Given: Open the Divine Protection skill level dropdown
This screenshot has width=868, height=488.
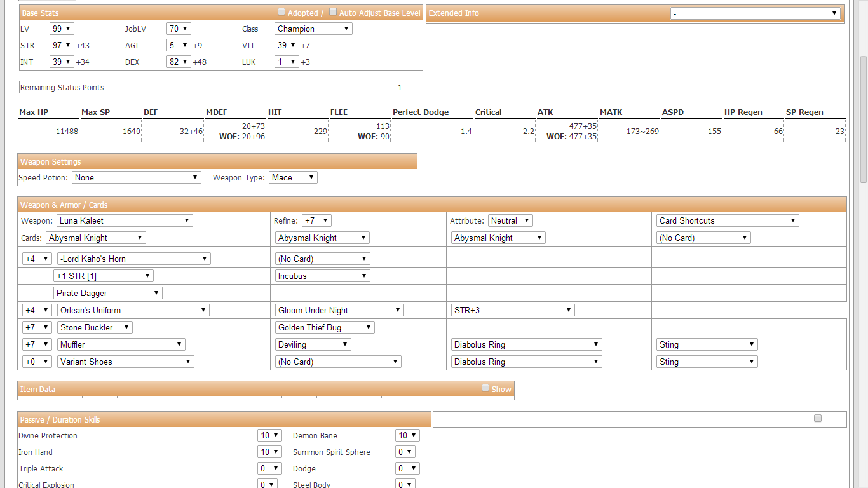Looking at the screenshot, I should 269,435.
